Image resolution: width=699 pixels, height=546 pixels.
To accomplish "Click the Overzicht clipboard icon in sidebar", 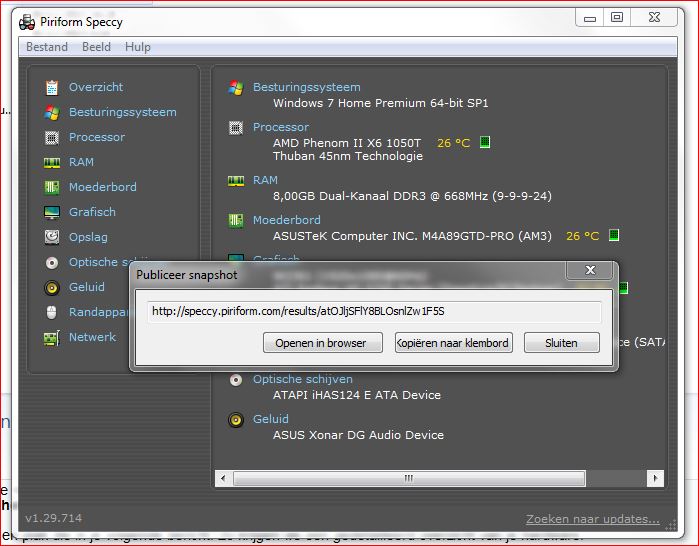I will point(52,87).
